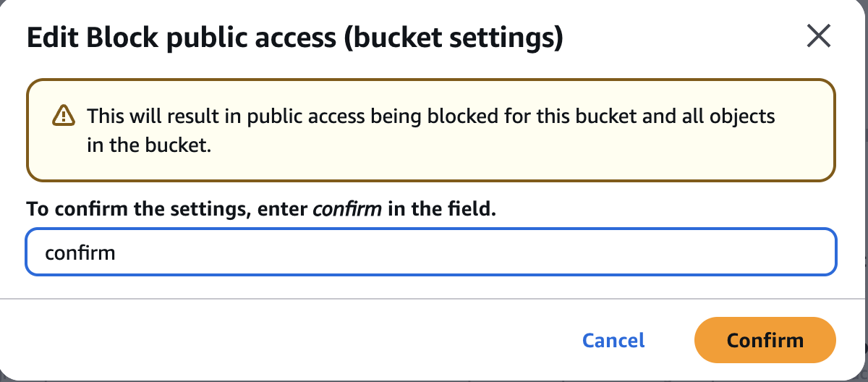Click the horizontal divider above the buttons
This screenshot has height=382, width=868.
(x=434, y=298)
